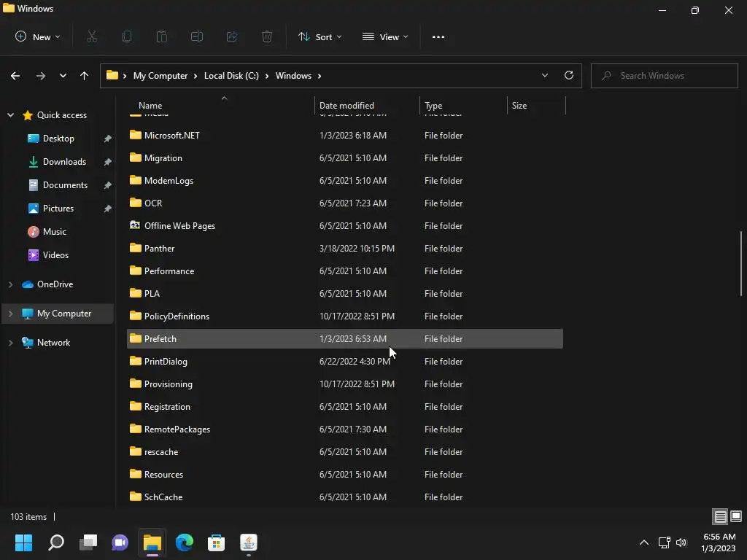Select the Panther folder
This screenshot has height=560, width=747.
click(345, 248)
